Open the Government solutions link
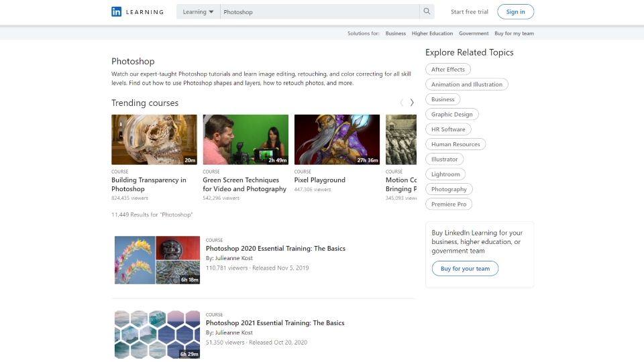The image size is (644, 362). tap(474, 34)
